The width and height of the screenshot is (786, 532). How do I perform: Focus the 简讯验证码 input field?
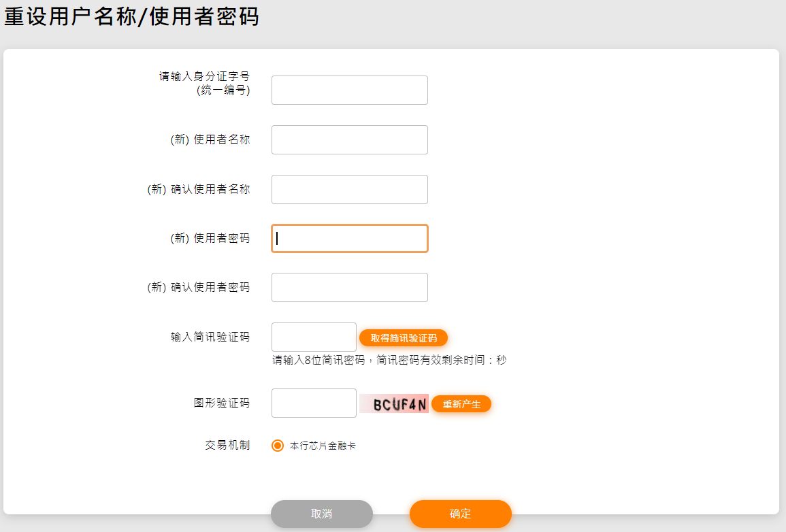pos(314,337)
